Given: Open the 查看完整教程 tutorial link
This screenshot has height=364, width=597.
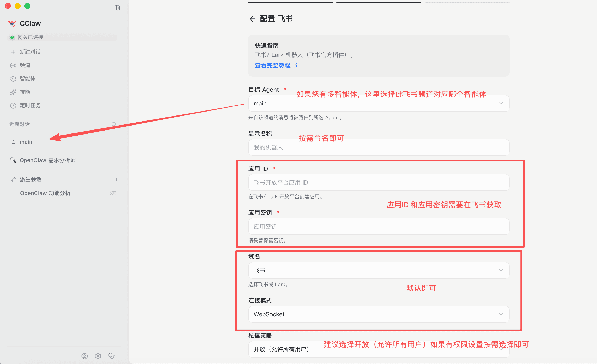Looking at the screenshot, I should click(x=273, y=65).
